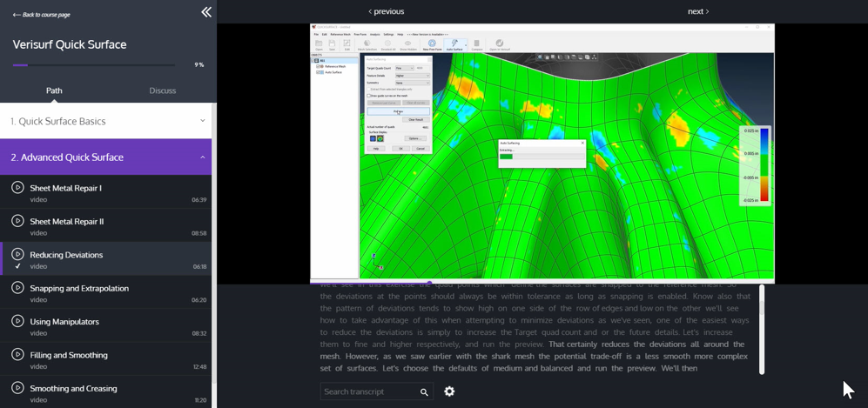Viewport: 868px width, 408px height.
Task: Click the Deselect All toolbar icon
Action: 388,45
